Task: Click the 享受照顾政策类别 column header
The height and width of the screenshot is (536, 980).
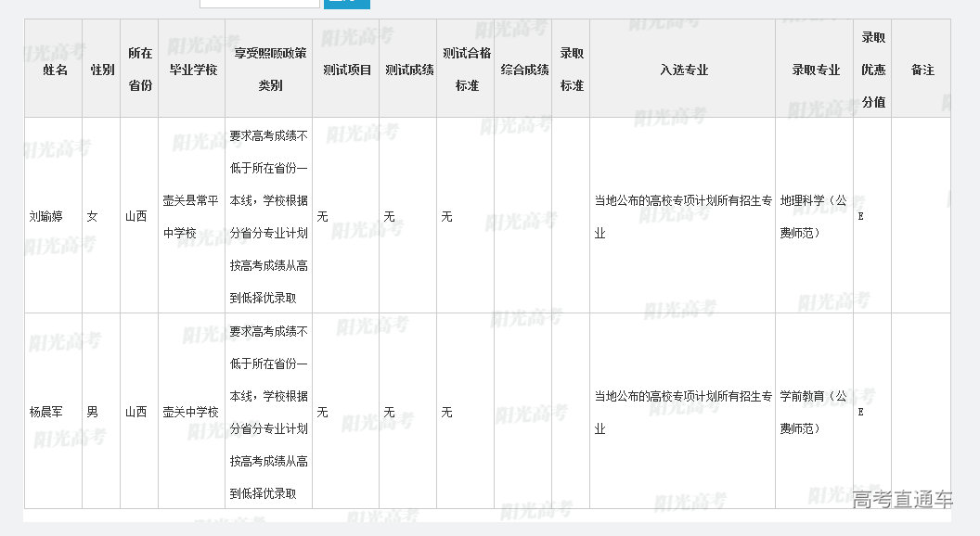Action: click(269, 70)
